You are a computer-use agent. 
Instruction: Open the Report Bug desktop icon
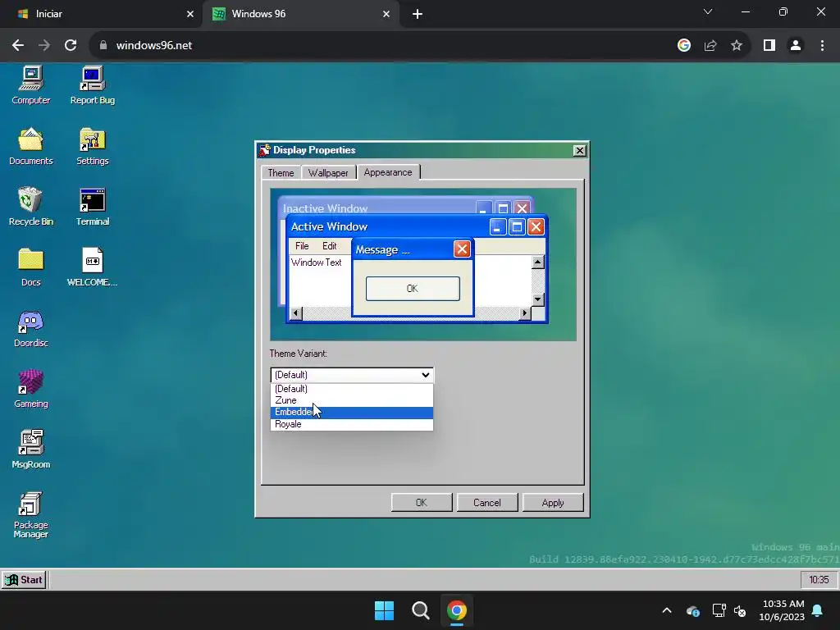click(x=92, y=85)
